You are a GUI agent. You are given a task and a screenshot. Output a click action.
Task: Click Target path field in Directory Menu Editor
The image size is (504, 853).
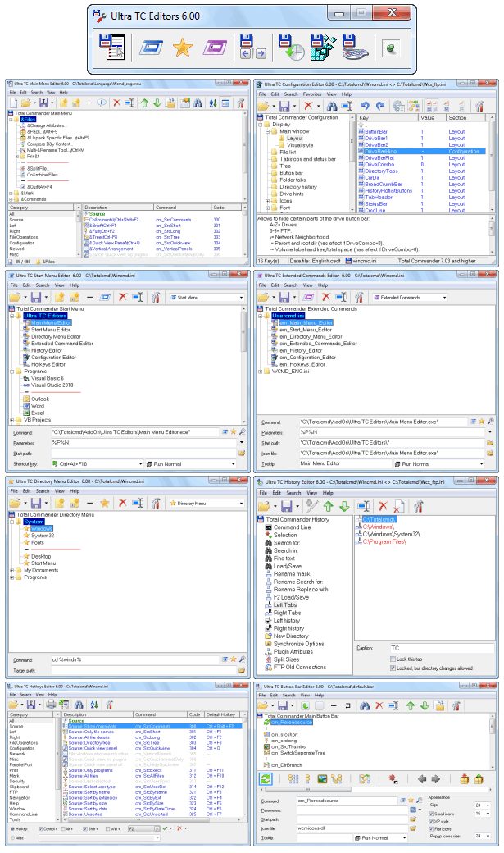[143, 670]
